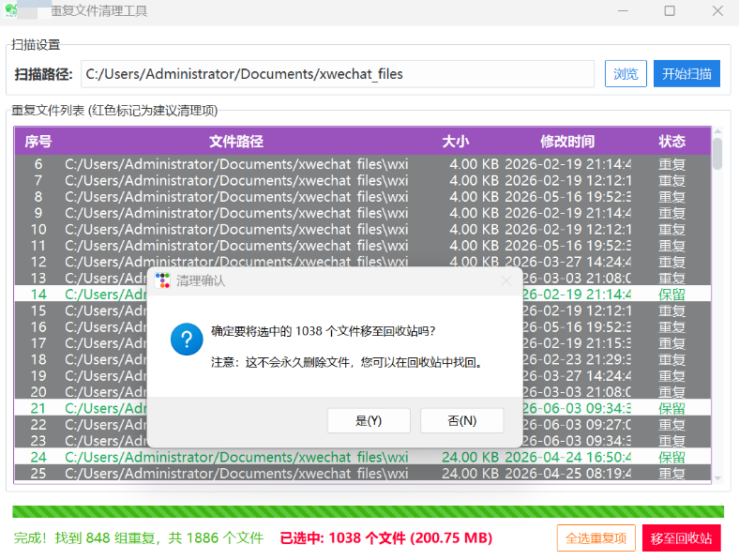Click the app icon in the title bar

[10, 10]
